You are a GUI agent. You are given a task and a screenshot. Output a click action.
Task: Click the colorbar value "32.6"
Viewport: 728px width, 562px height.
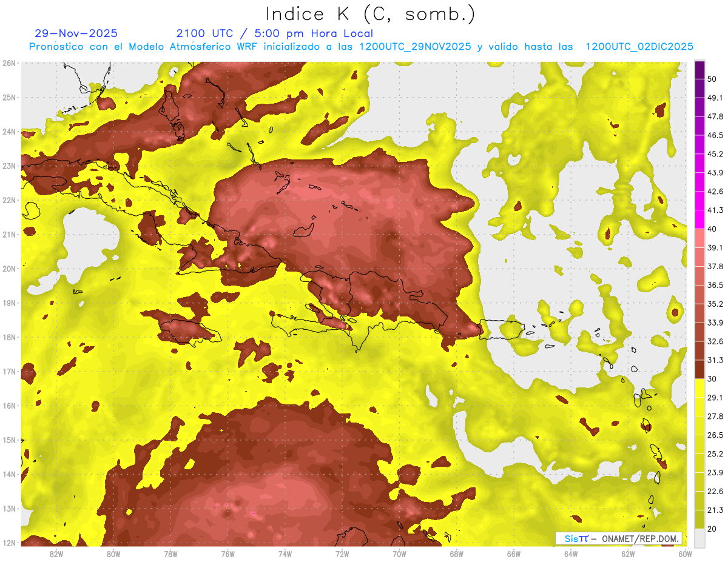715,341
